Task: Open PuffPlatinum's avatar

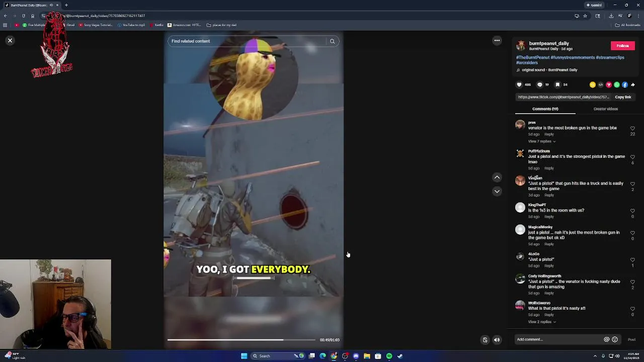Action: point(520,153)
